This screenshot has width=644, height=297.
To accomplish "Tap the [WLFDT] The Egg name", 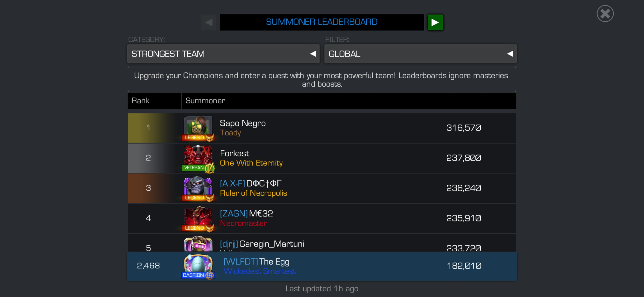I will [256, 262].
